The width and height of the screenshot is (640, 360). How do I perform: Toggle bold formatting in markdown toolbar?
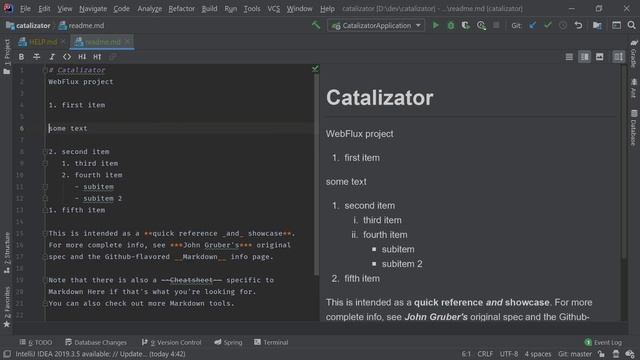(x=21, y=57)
